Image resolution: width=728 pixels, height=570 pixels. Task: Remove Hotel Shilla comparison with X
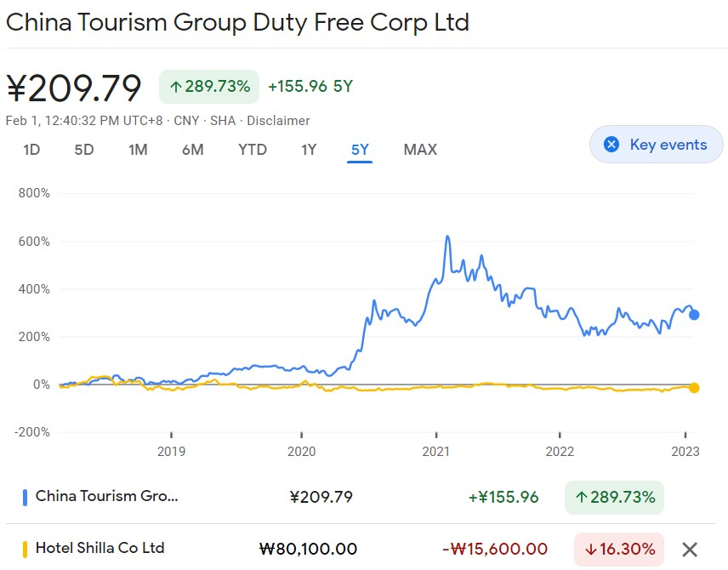pyautogui.click(x=690, y=550)
